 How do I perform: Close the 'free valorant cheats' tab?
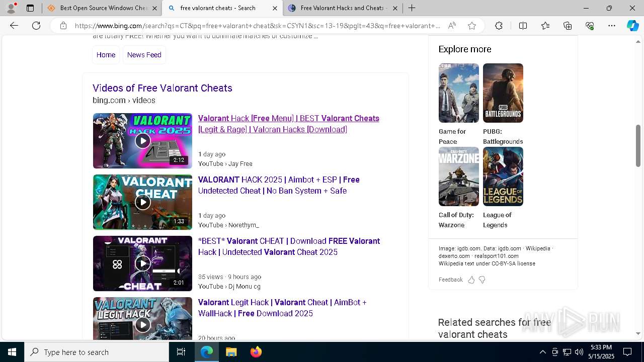275,8
